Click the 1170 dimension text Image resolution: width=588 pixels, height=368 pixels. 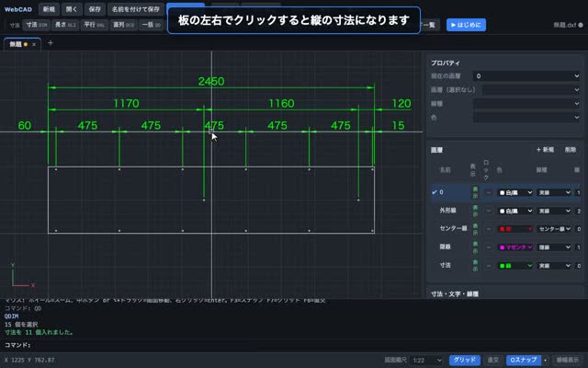pyautogui.click(x=127, y=103)
